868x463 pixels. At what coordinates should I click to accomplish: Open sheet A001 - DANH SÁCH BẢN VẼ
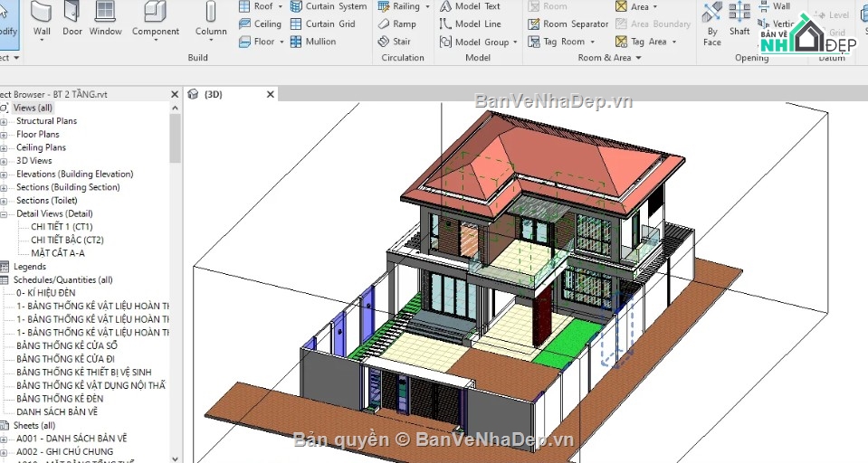(72, 439)
